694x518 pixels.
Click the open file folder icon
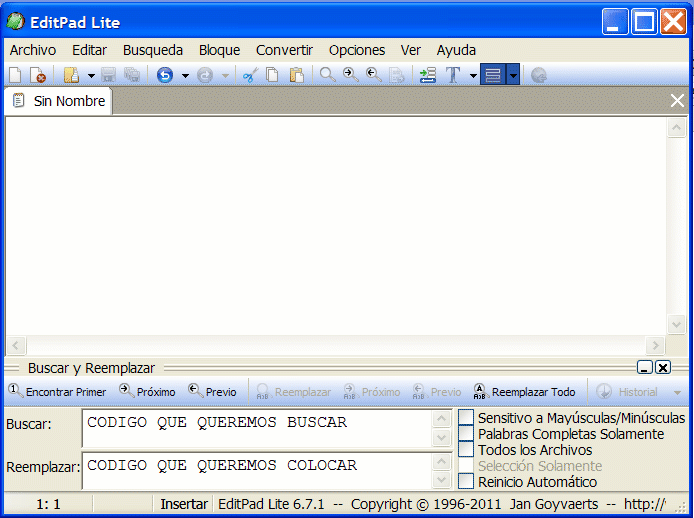pyautogui.click(x=71, y=75)
